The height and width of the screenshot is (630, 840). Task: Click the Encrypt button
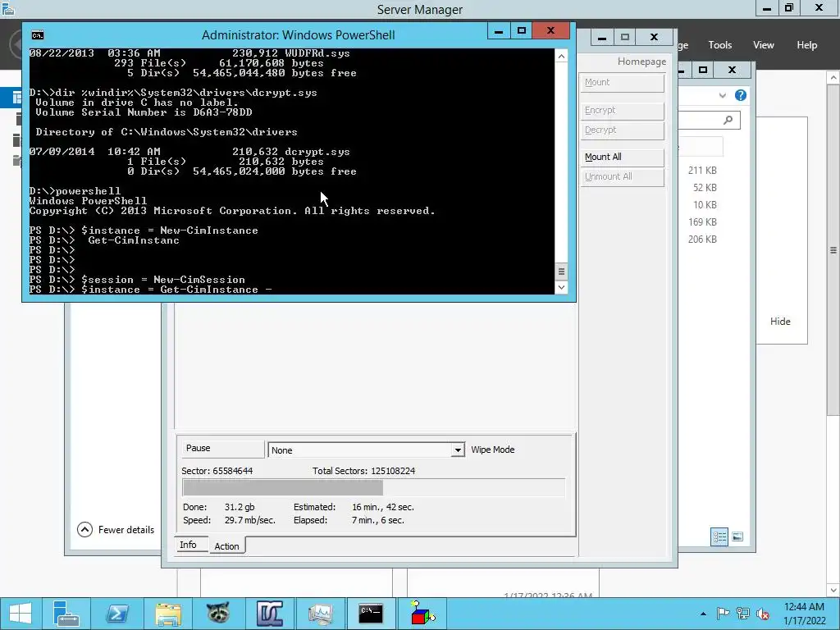pos(622,111)
